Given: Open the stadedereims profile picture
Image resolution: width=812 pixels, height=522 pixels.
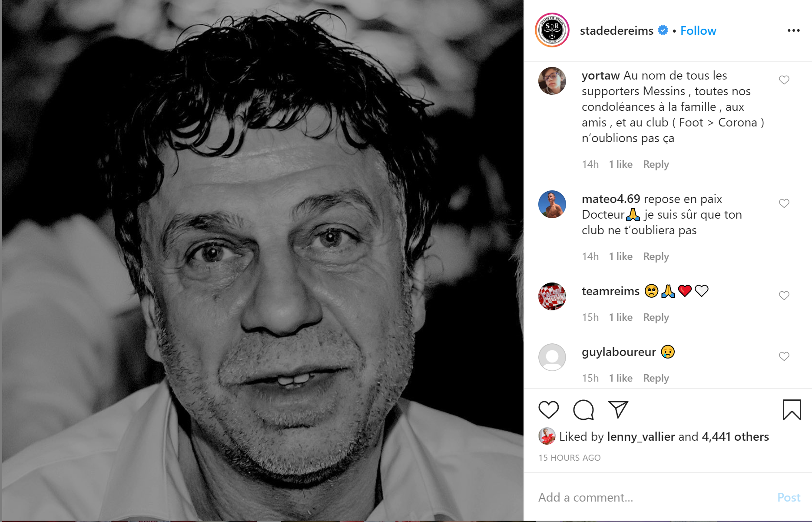Looking at the screenshot, I should [552, 30].
